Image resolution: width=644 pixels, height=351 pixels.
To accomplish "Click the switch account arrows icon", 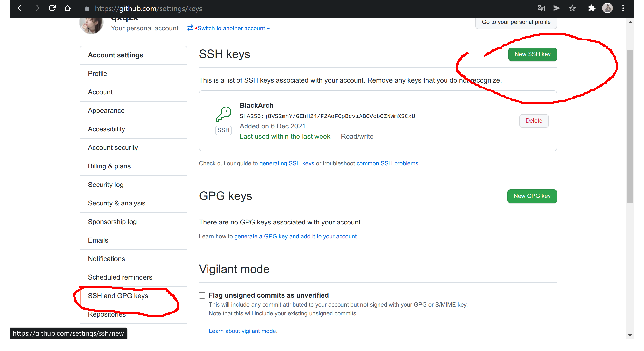I will coord(190,28).
